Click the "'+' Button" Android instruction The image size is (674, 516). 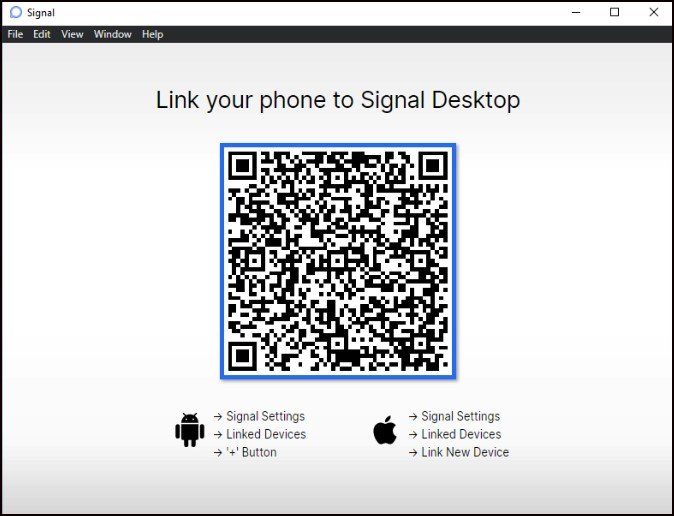point(251,452)
